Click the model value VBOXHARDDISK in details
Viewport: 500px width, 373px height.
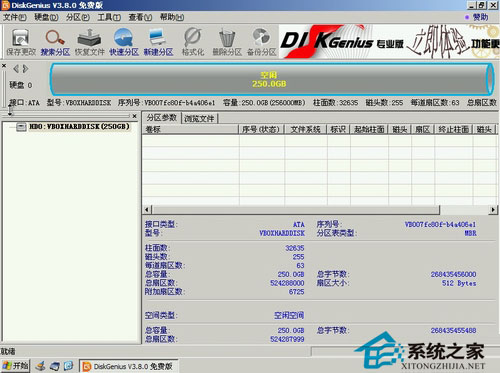point(282,233)
